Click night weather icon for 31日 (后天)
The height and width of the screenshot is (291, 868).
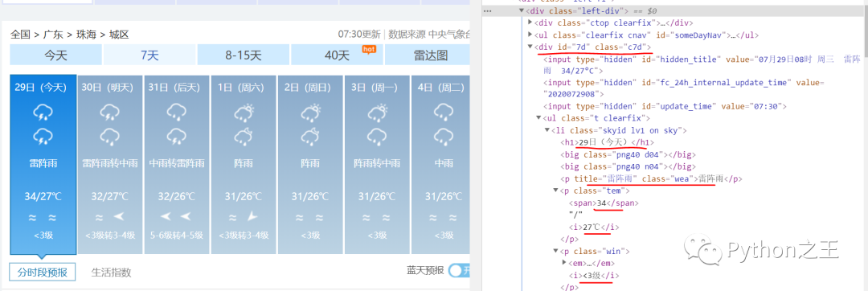coord(176,136)
